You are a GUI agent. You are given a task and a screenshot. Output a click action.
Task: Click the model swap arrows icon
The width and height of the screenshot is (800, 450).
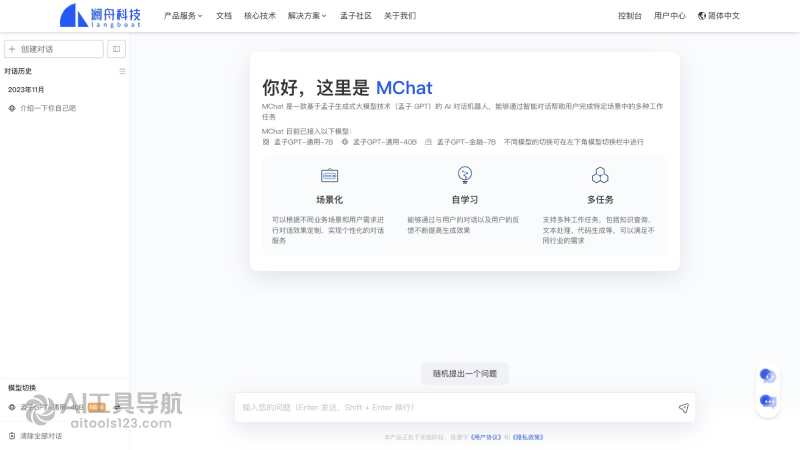pos(117,407)
